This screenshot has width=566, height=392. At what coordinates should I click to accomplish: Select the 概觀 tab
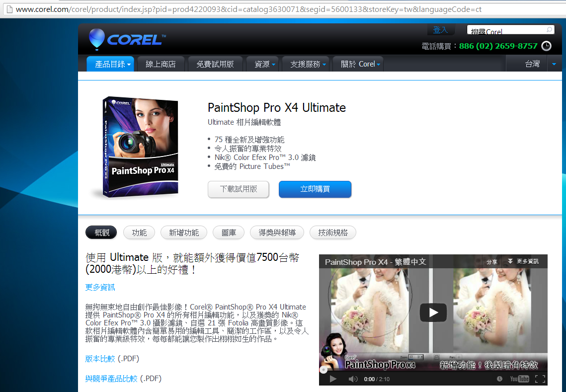click(101, 233)
